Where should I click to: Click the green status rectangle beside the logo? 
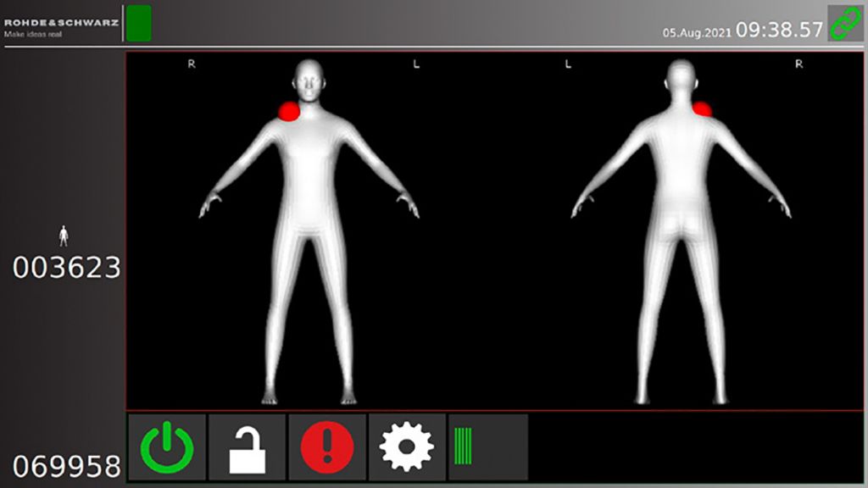coord(138,23)
